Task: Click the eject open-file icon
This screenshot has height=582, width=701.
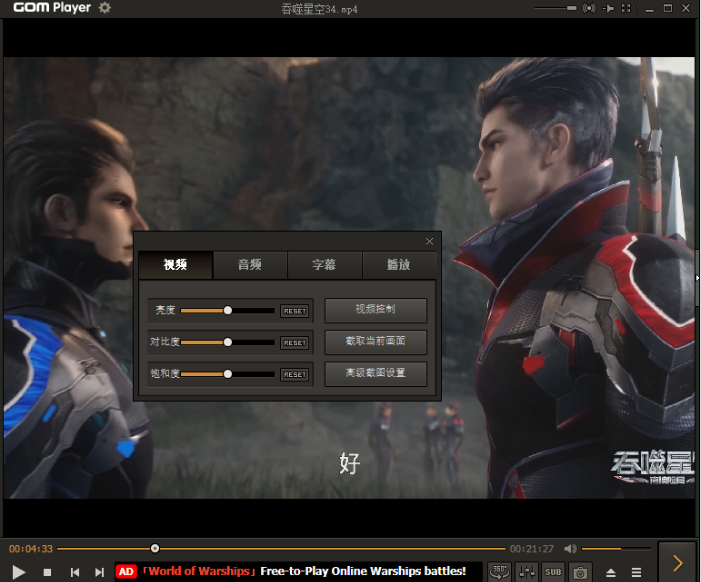Action: [x=611, y=573]
